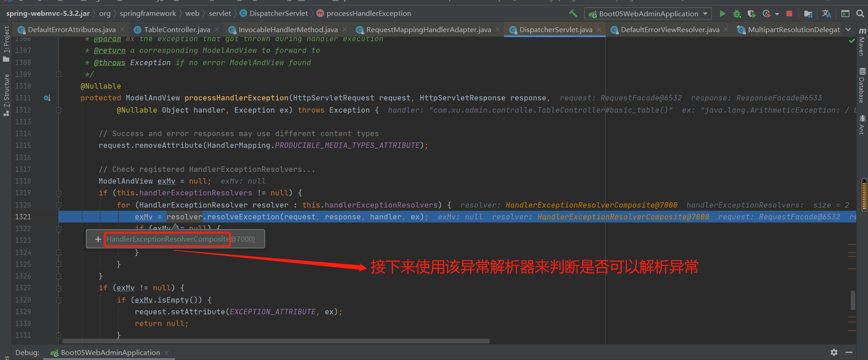Hide the Debug tool window
868x360 pixels.
click(x=849, y=352)
